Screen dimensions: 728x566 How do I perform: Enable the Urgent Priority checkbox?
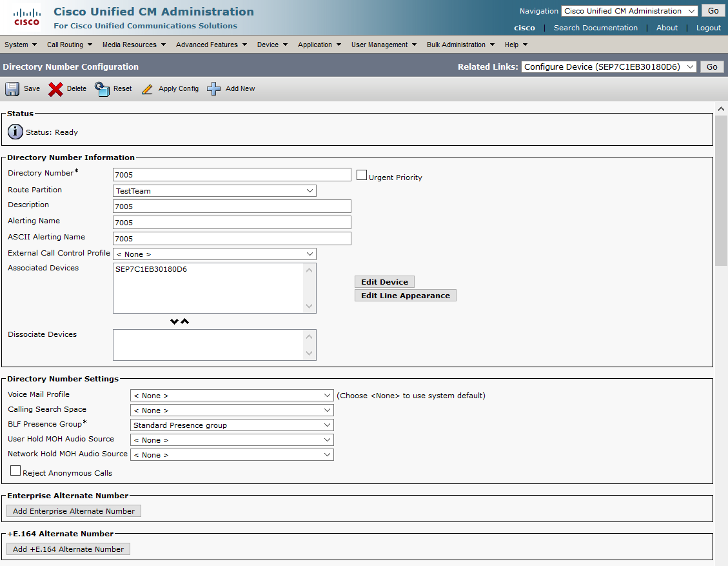pos(362,175)
